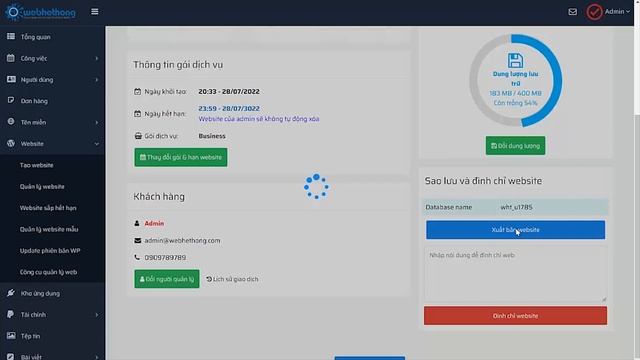Click the Đơn hàng edit icon
Screen dimensions: 640x360
(11, 100)
